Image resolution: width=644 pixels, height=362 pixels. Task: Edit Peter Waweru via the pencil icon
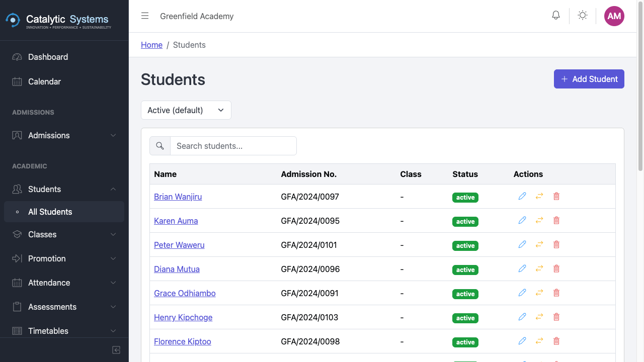point(522,244)
